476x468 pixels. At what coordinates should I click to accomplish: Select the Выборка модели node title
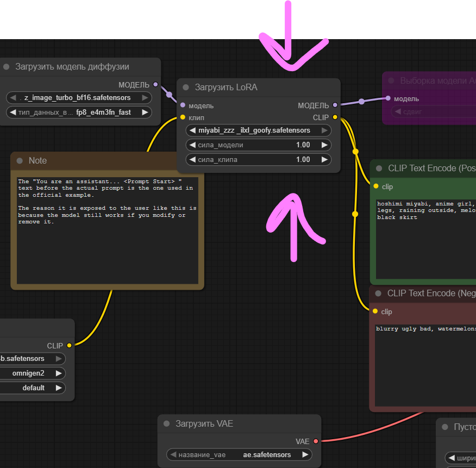click(438, 80)
